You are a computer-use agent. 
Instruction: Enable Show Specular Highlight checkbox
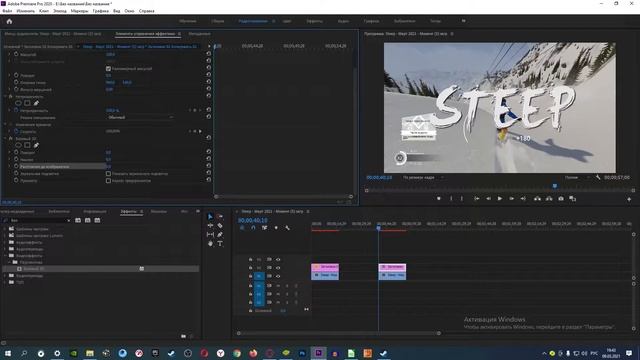108,173
